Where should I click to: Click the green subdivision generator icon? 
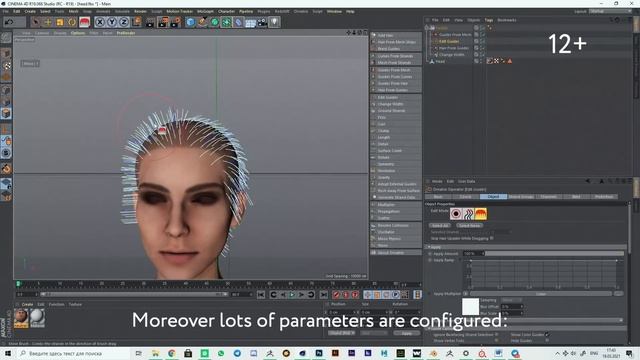click(214, 22)
